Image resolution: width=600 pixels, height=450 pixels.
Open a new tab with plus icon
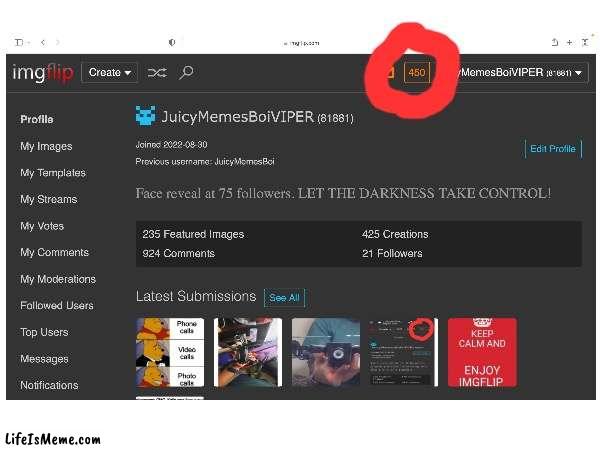(569, 42)
